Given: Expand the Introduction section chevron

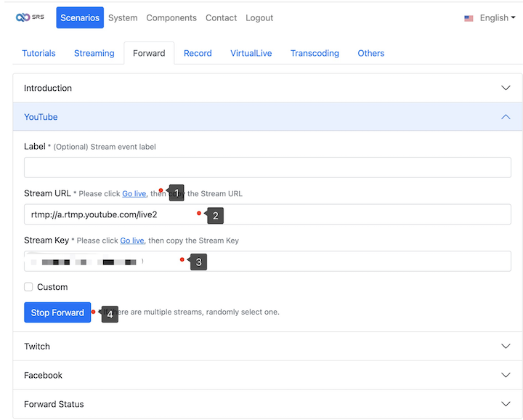Looking at the screenshot, I should [506, 88].
